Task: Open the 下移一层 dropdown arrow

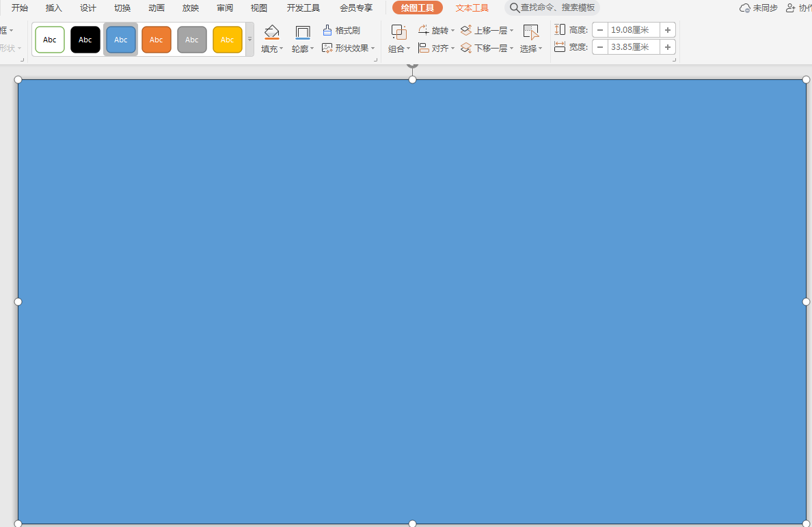Action: 512,48
